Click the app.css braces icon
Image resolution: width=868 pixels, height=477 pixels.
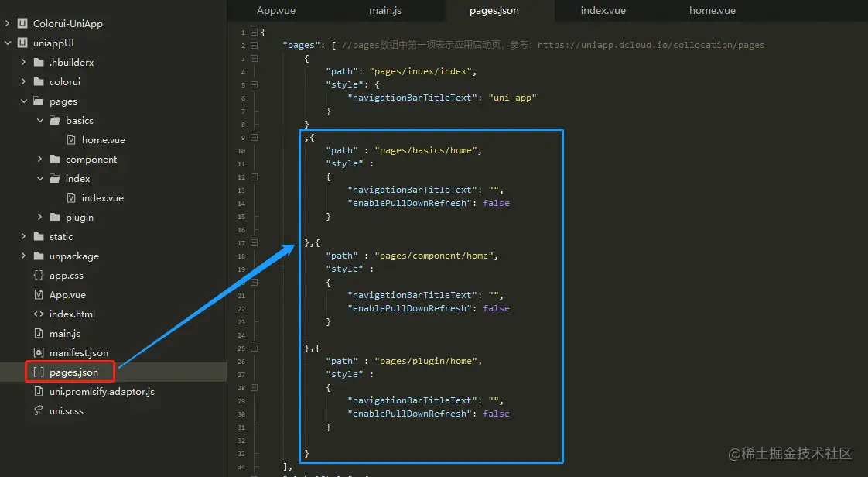point(39,276)
